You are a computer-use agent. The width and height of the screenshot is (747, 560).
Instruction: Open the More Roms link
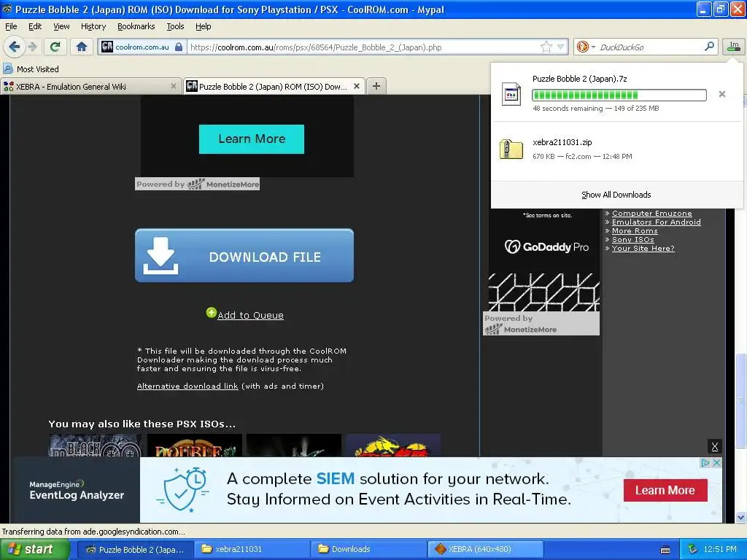tap(635, 231)
